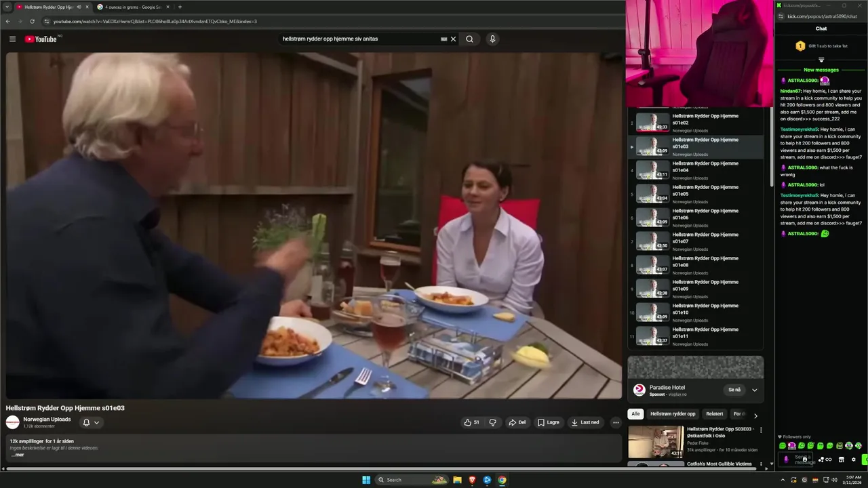The height and width of the screenshot is (488, 868).
Task: Open the Windows Start menu
Action: [366, 480]
